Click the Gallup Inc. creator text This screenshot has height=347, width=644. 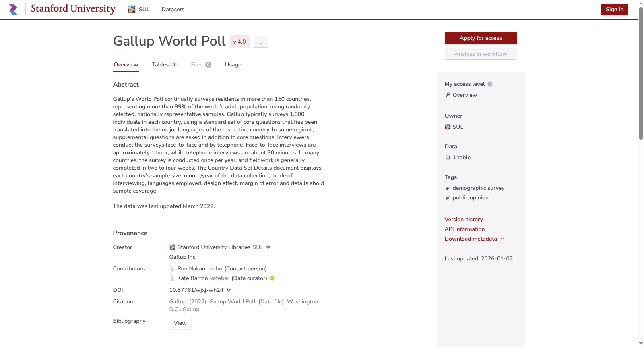183,257
